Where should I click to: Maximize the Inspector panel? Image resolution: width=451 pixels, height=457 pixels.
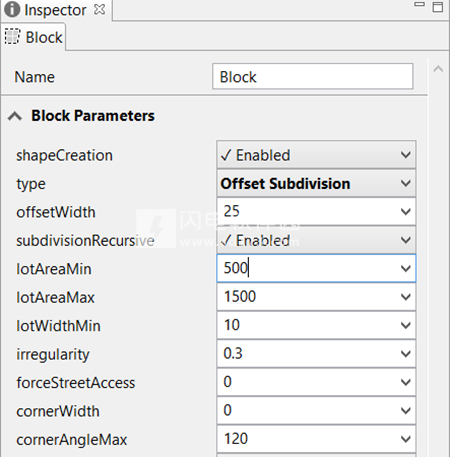pyautogui.click(x=438, y=7)
